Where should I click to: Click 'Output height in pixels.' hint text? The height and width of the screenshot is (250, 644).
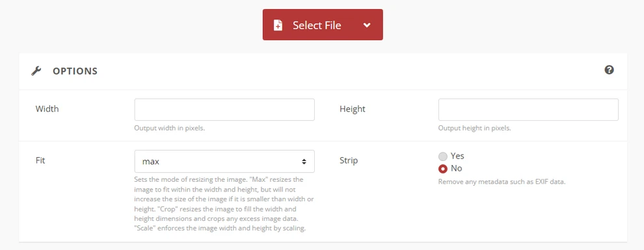474,128
